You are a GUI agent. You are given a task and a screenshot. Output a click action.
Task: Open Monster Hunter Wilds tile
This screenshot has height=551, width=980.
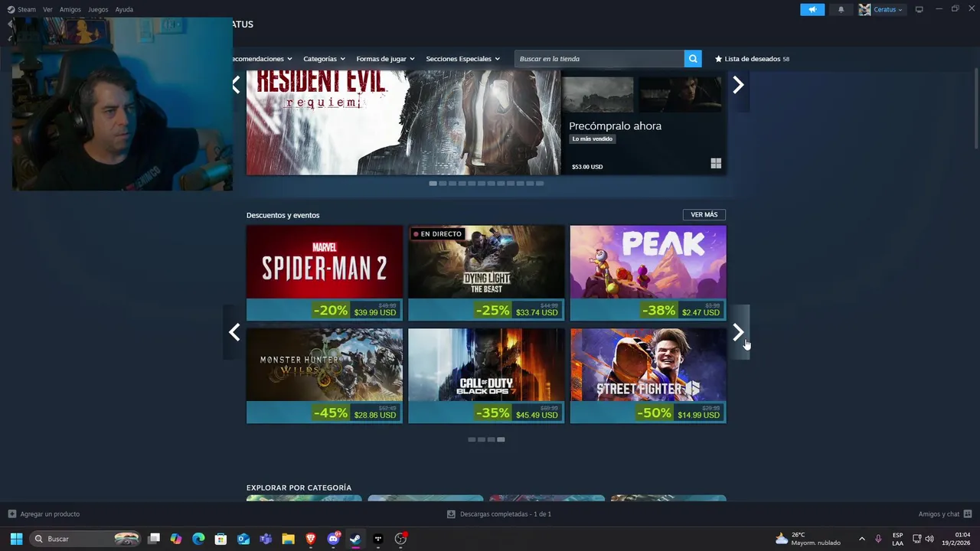(x=325, y=376)
